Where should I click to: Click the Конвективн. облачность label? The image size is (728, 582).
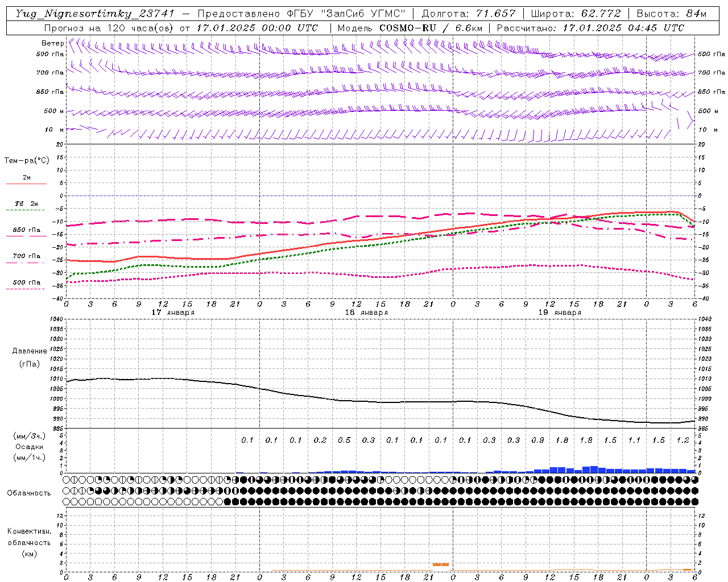coord(29,537)
